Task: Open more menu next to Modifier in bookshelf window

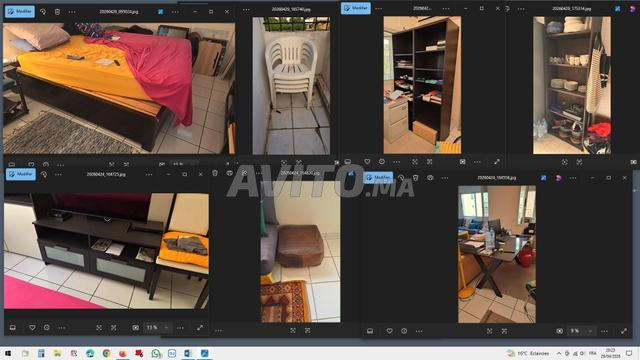Action: (378, 8)
